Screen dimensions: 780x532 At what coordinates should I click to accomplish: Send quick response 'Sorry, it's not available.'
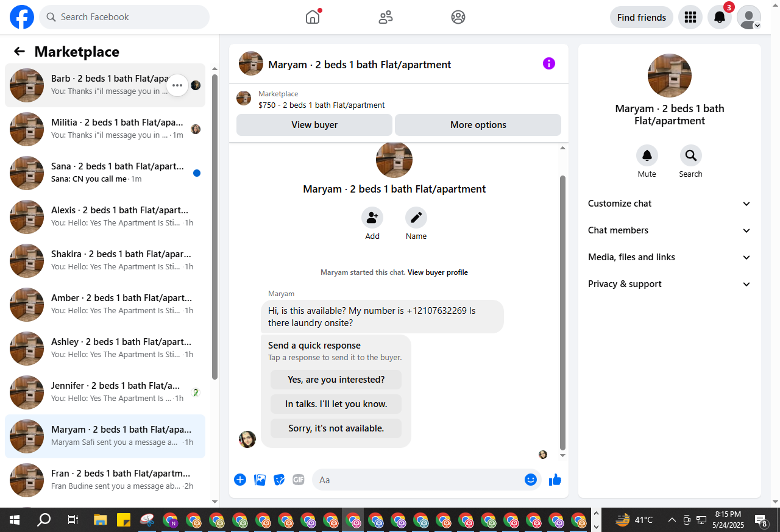336,428
